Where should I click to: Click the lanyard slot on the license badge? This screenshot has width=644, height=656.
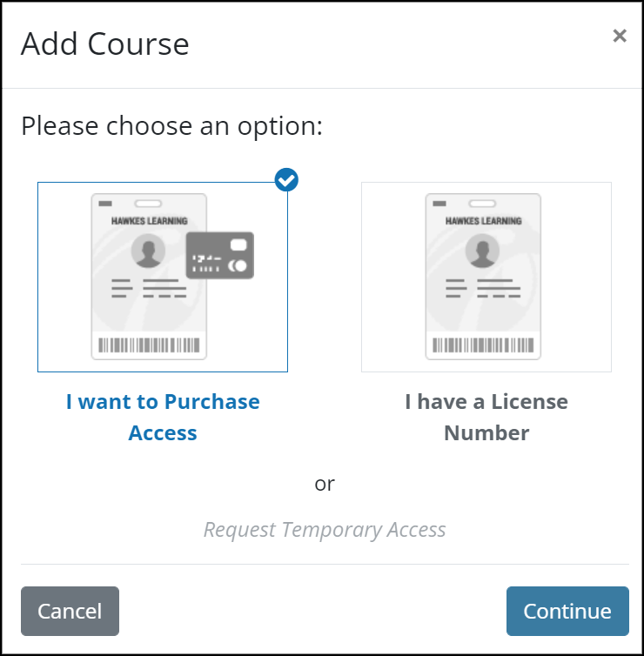click(484, 203)
